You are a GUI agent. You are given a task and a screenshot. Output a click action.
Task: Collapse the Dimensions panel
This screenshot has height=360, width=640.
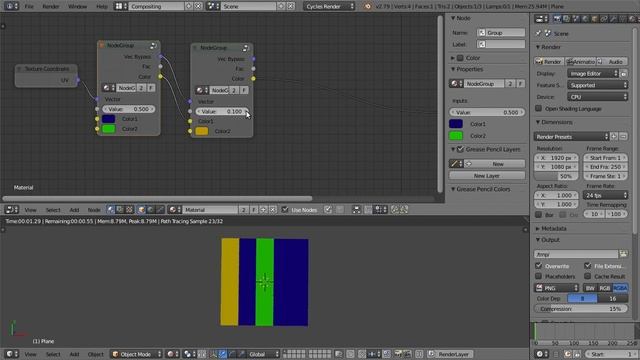coord(538,122)
